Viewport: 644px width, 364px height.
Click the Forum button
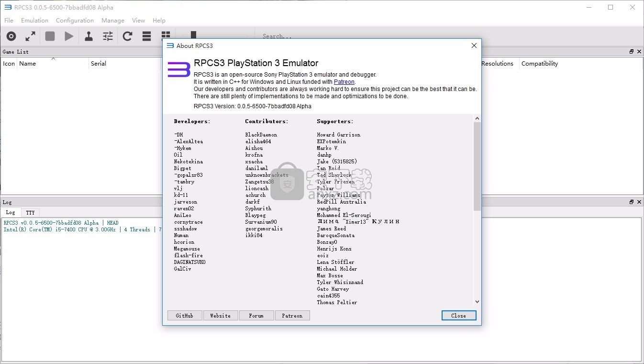click(256, 316)
